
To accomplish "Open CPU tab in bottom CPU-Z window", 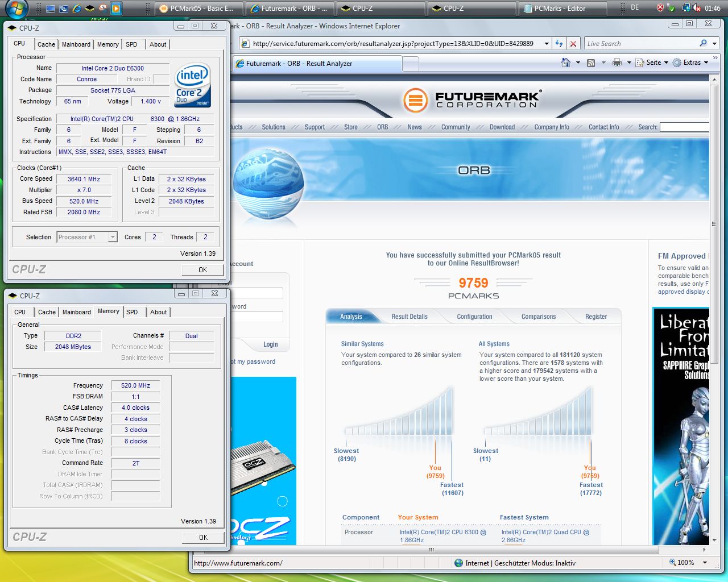I will 20,312.
